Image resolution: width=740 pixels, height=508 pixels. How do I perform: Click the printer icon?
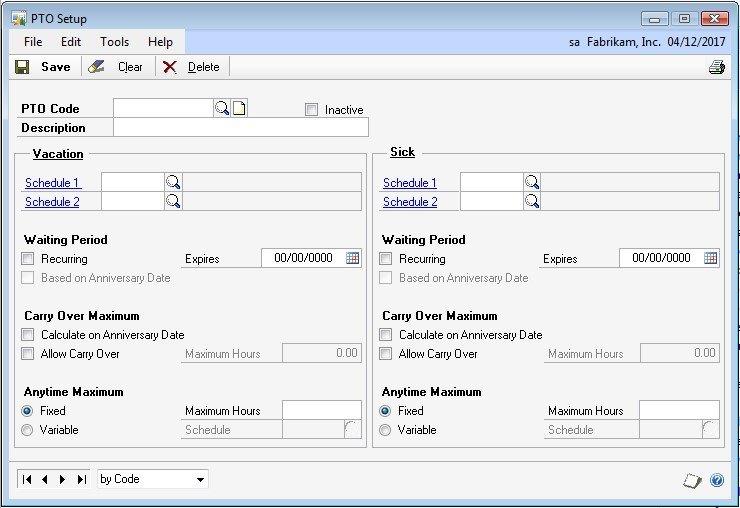(x=716, y=67)
